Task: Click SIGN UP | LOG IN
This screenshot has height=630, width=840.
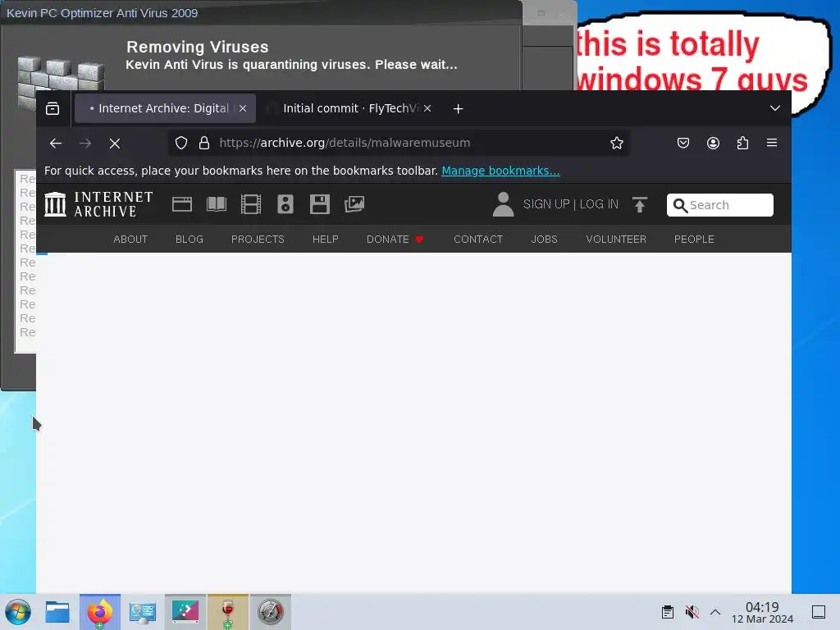Action: 571,204
